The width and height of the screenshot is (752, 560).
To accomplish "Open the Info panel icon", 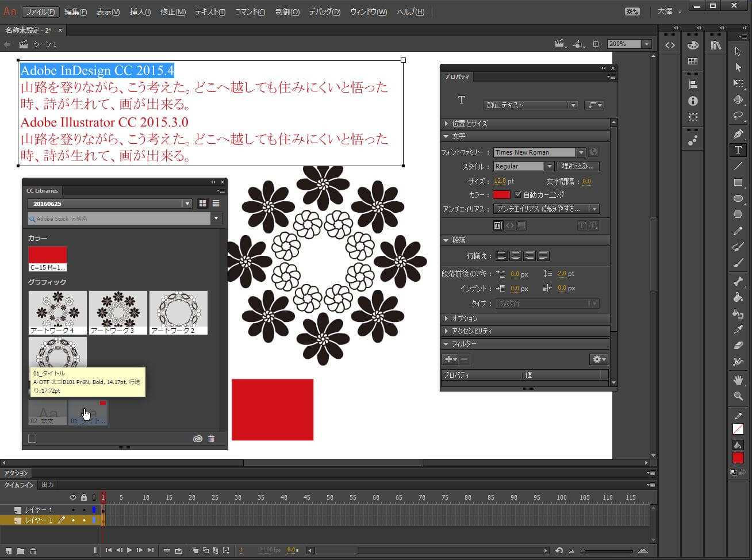I will pyautogui.click(x=693, y=101).
